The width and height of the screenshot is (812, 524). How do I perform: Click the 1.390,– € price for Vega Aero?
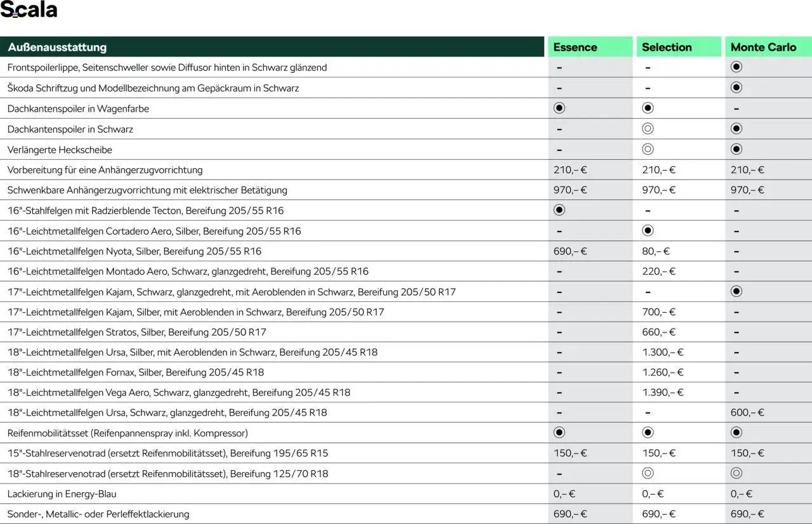662,393
